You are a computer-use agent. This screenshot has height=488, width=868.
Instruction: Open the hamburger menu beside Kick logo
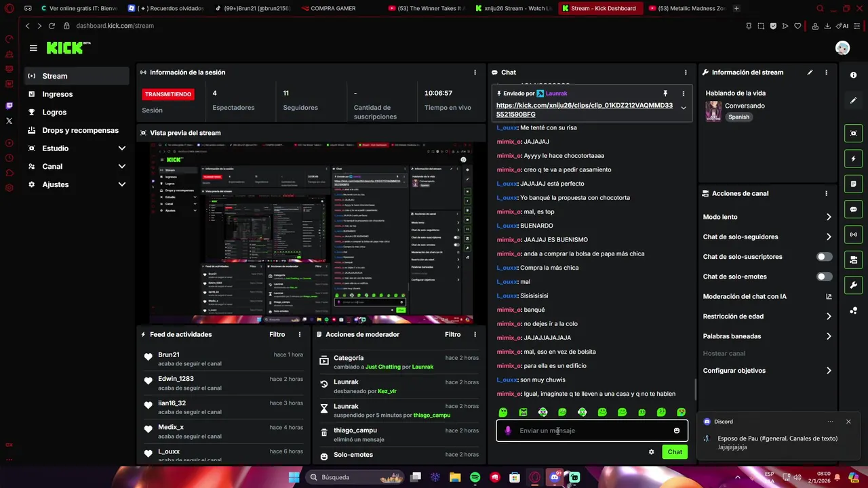pos(33,48)
